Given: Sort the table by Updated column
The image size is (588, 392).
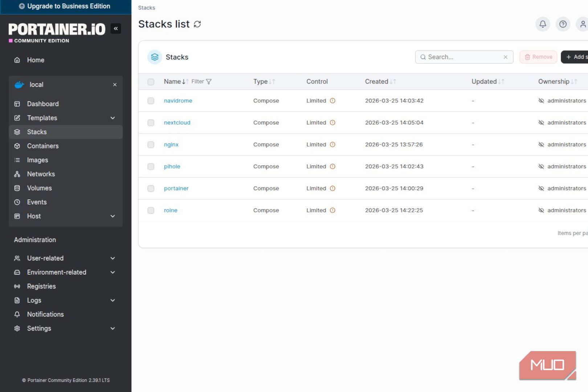Looking at the screenshot, I should tap(488, 82).
